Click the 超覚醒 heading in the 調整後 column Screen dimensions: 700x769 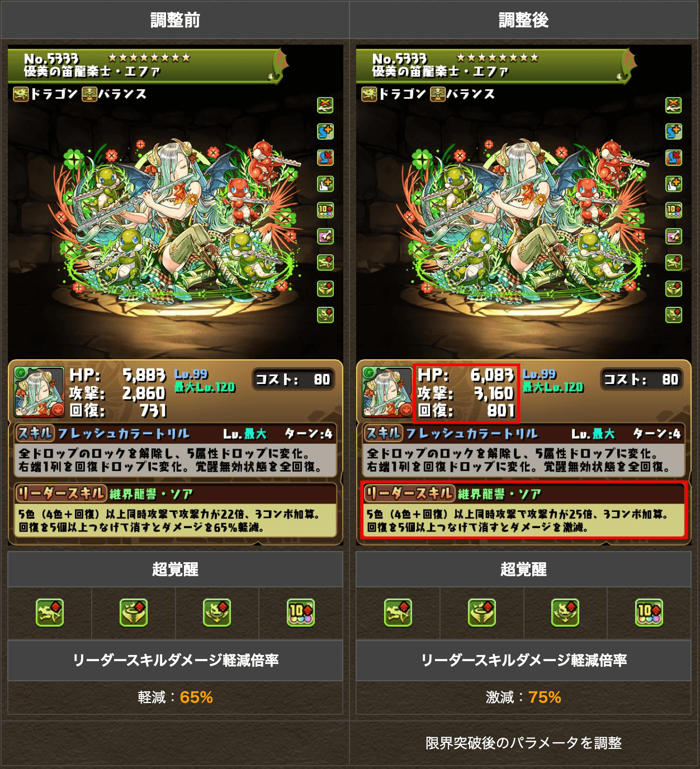coord(523,569)
